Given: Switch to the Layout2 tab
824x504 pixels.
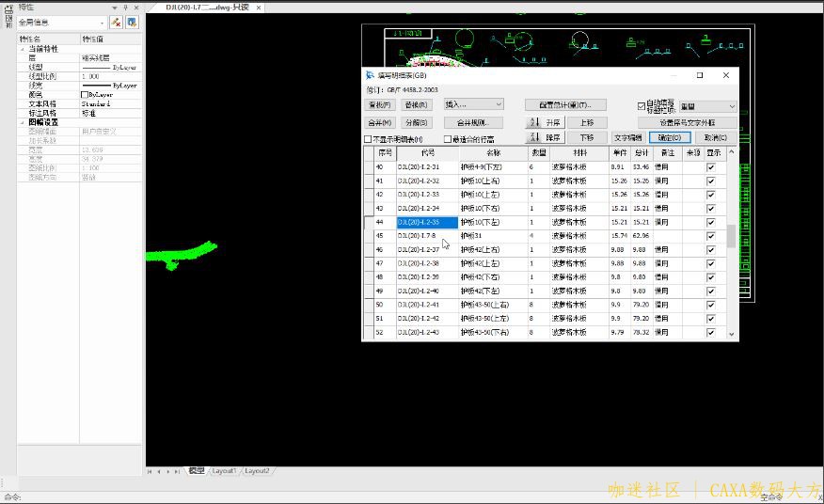Looking at the screenshot, I should click(x=257, y=471).
